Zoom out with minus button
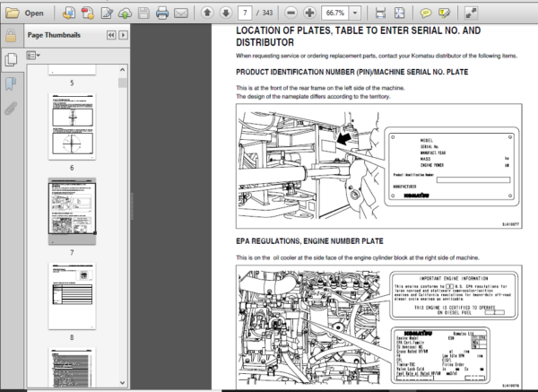 click(x=291, y=13)
